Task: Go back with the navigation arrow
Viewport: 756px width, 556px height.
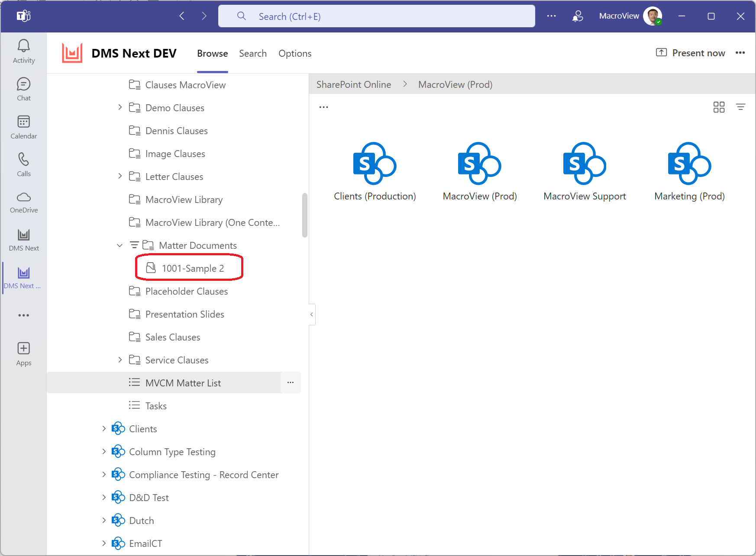Action: click(x=182, y=16)
